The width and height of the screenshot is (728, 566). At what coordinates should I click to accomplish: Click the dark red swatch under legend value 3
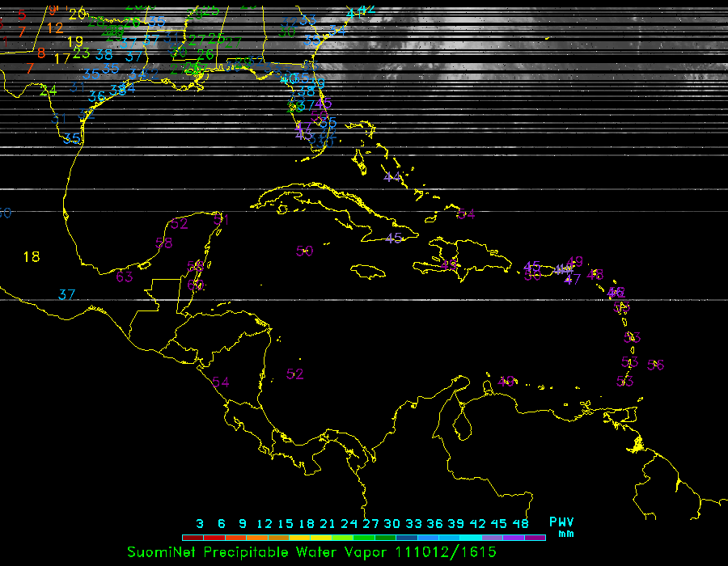pyautogui.click(x=193, y=537)
